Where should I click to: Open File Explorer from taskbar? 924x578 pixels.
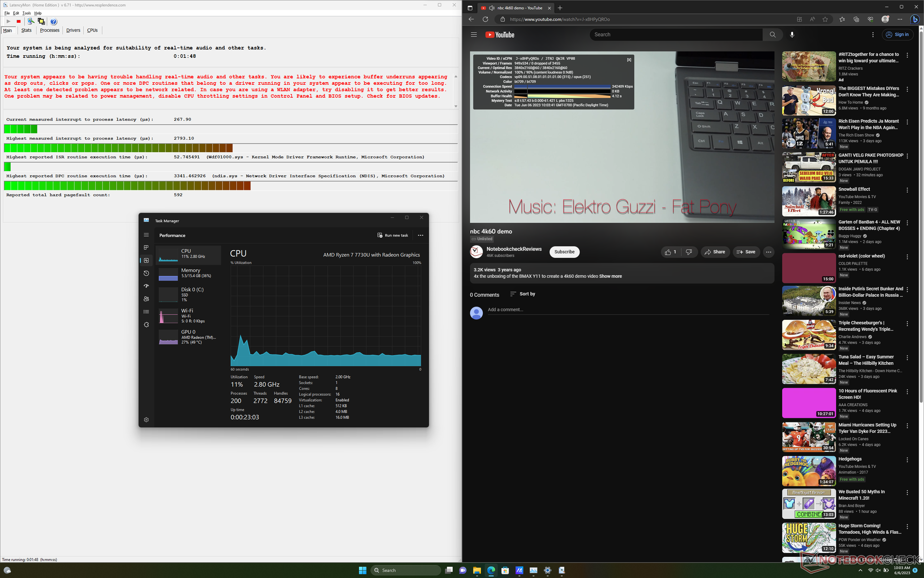477,570
